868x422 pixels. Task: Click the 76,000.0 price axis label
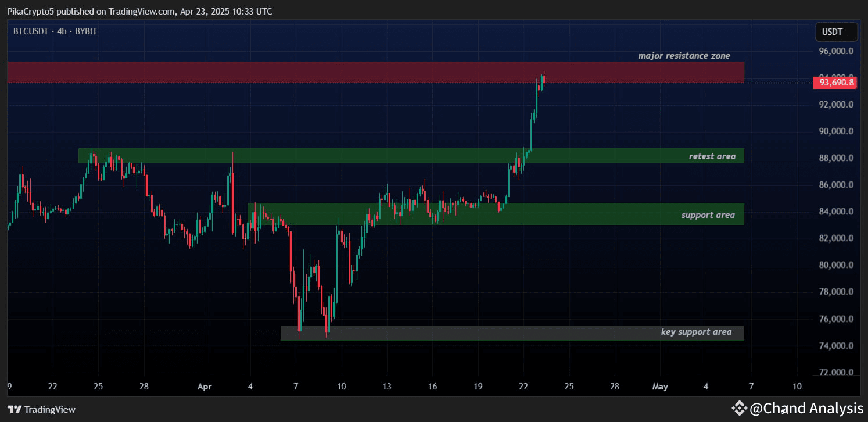pyautogui.click(x=836, y=319)
